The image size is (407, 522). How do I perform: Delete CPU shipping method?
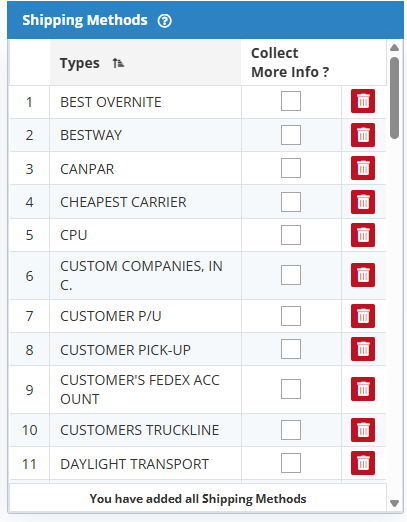coord(363,235)
